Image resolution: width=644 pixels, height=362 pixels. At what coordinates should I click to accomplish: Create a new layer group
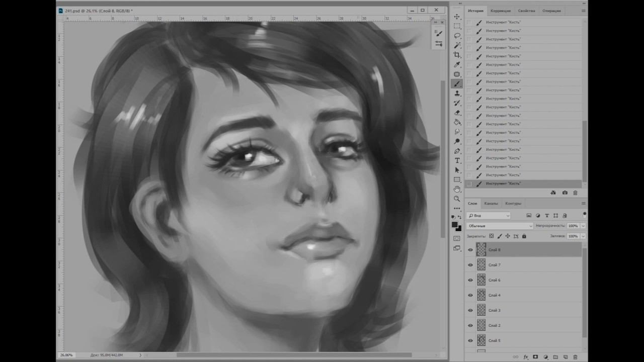[555, 357]
